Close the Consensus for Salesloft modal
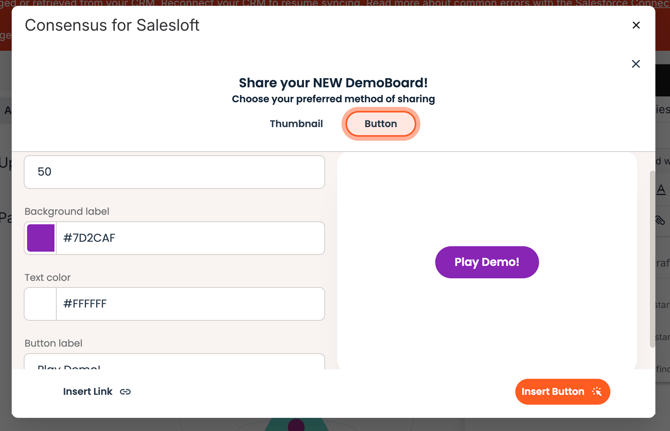This screenshot has height=431, width=670. pyautogui.click(x=636, y=26)
